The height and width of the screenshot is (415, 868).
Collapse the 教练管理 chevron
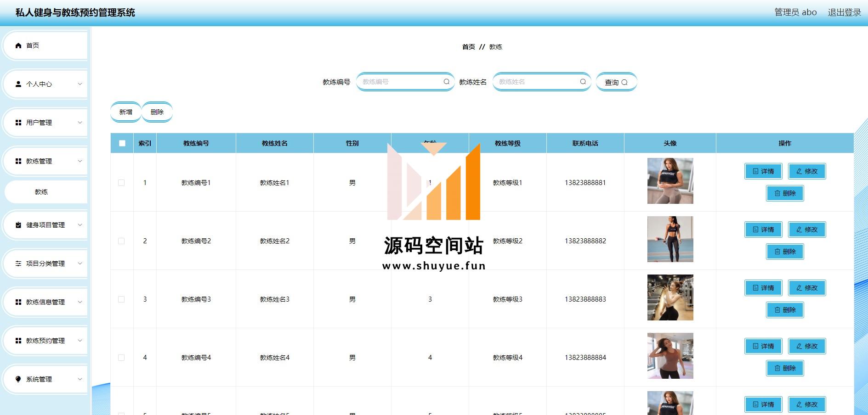coord(80,161)
